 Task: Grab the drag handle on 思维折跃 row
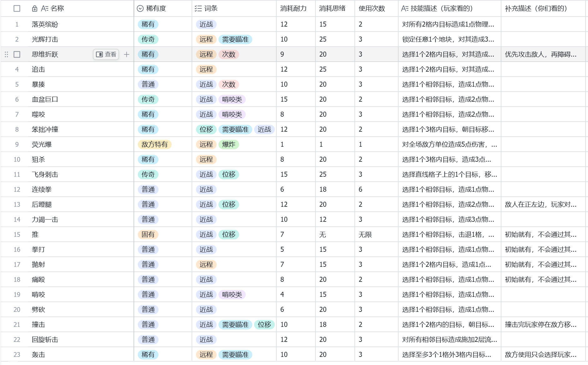[6, 54]
